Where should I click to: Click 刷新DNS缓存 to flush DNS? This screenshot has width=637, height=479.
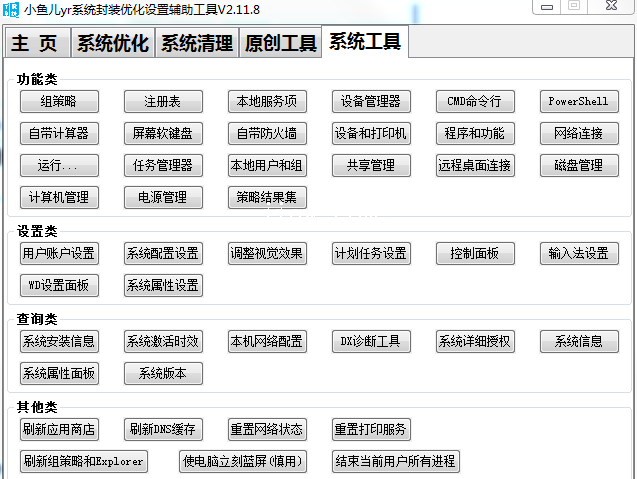tap(163, 430)
